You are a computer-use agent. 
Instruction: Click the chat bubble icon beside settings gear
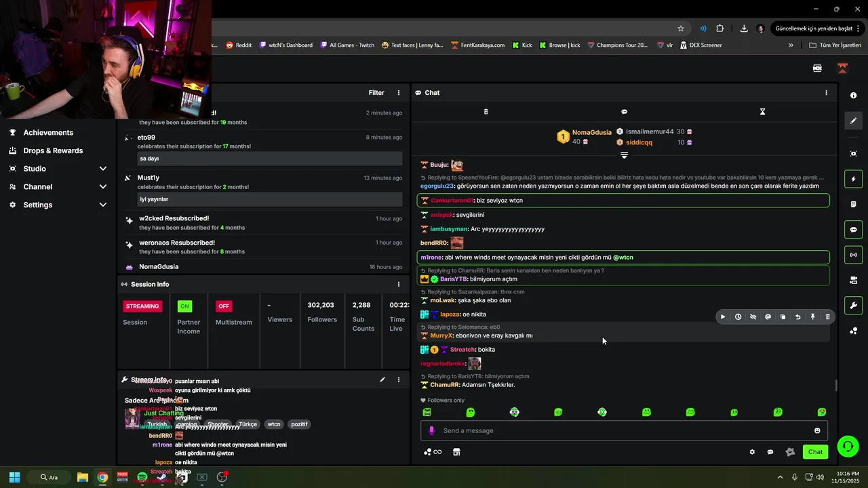tap(770, 452)
